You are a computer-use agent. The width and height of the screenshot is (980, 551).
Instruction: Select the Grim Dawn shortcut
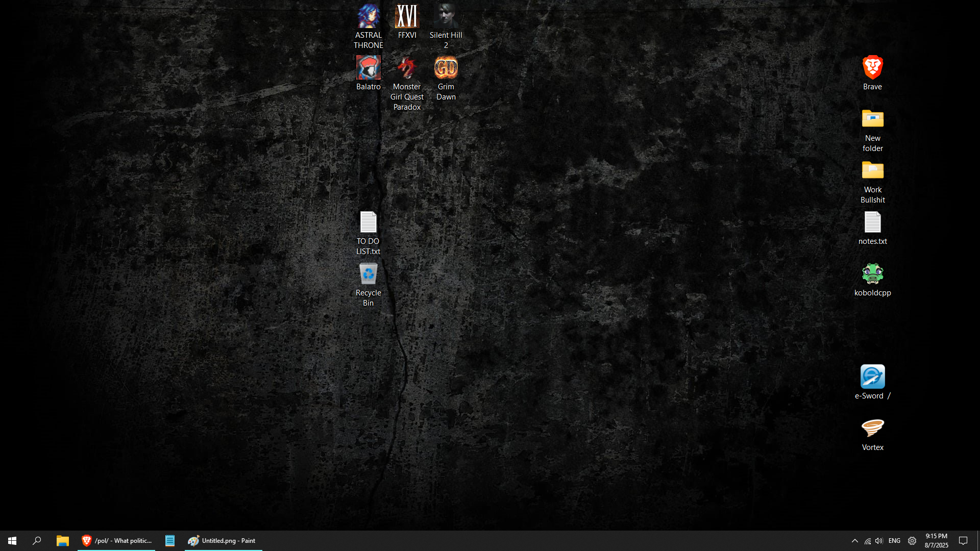446,78
